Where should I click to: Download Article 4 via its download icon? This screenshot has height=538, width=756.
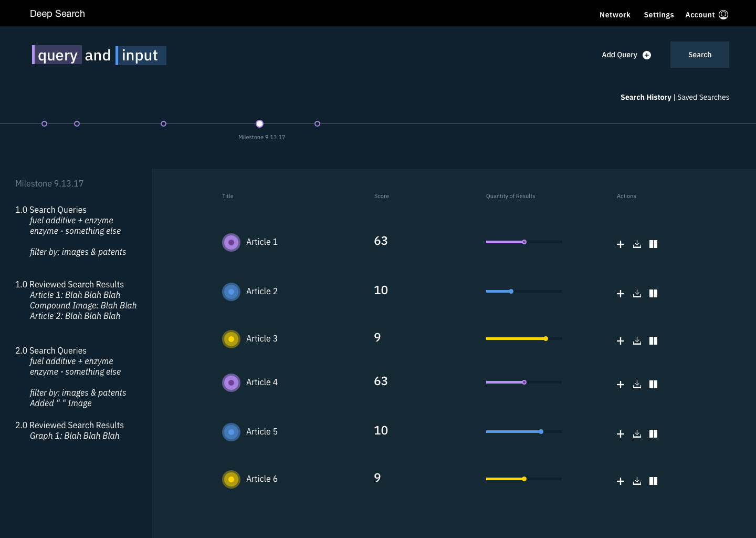coord(637,385)
